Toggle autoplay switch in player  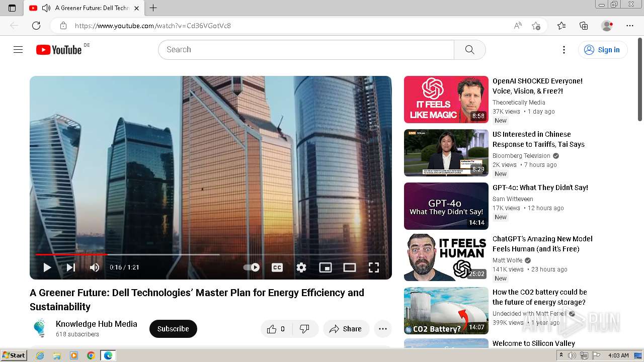coord(252,267)
